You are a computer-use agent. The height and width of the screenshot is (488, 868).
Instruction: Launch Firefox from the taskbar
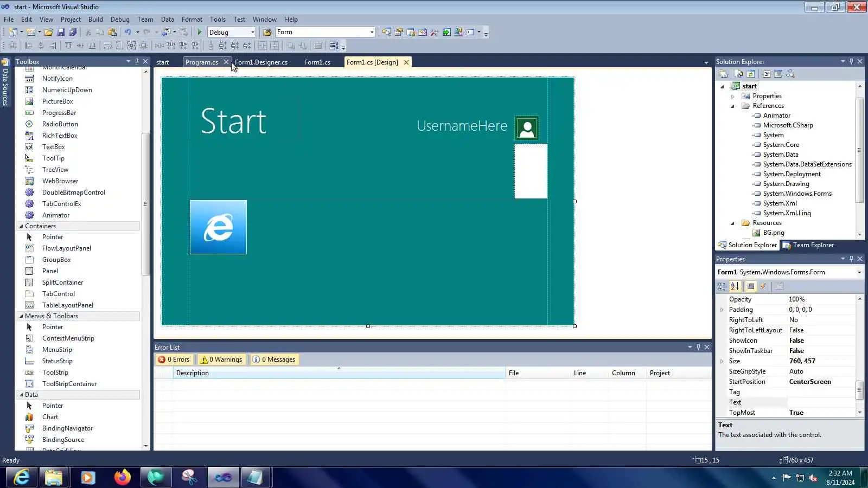(x=122, y=478)
